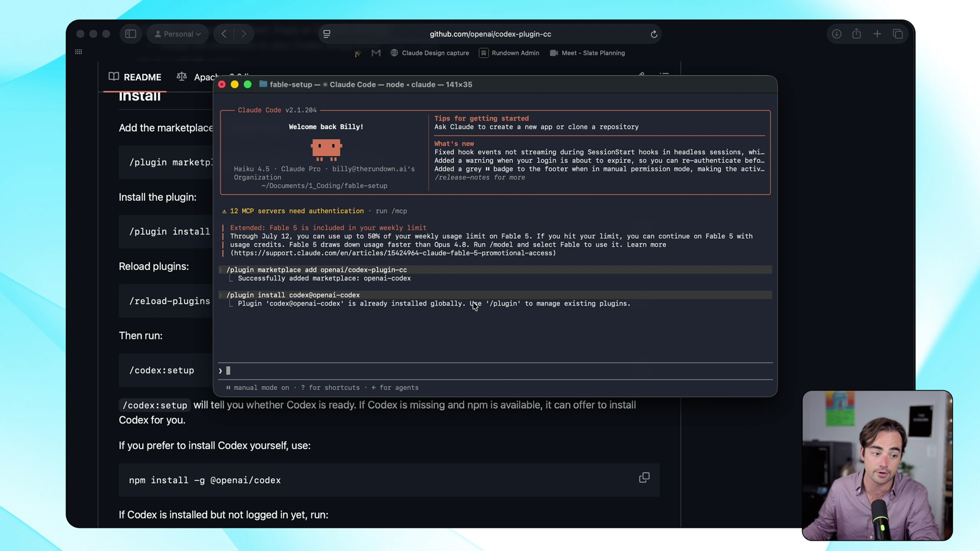Click the "What's new" heading in terminal
980x551 pixels.
click(x=454, y=144)
